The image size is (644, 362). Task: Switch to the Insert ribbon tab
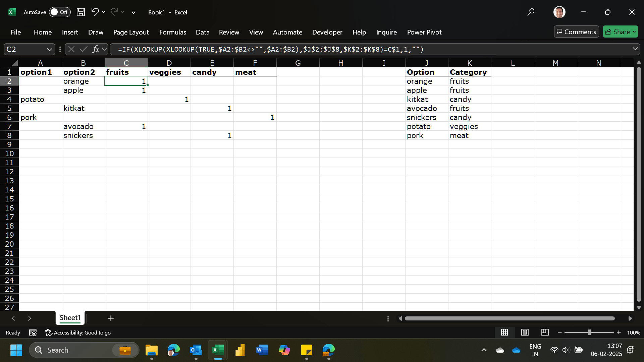tap(70, 32)
